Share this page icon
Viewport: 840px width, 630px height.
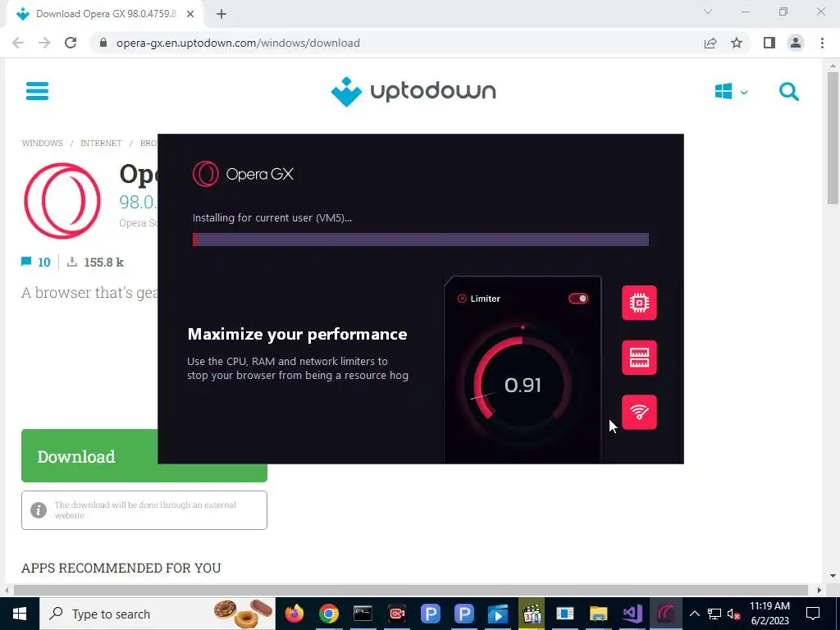710,43
